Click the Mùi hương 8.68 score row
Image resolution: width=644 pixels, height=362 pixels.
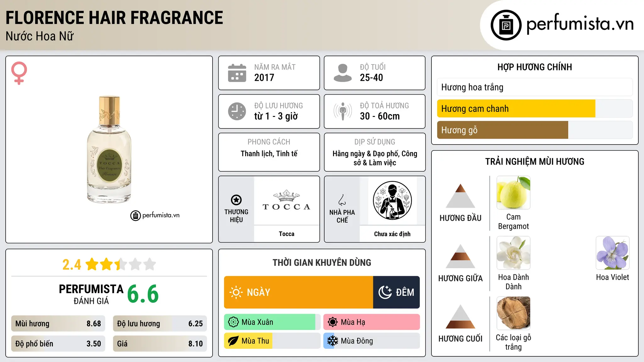pos(58,324)
